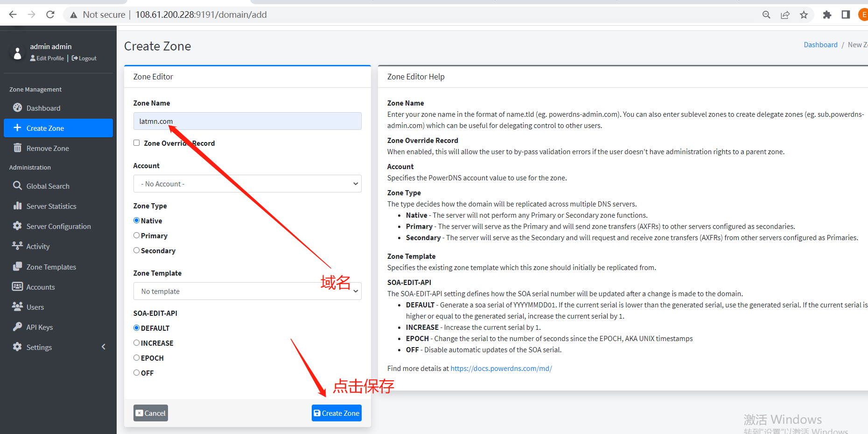Expand the Settings submenu chevron

[104, 347]
